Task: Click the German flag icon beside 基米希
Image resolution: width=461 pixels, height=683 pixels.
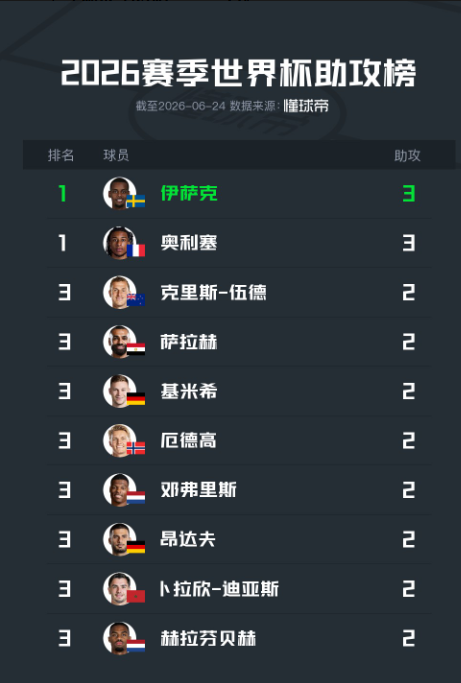Action: [136, 399]
